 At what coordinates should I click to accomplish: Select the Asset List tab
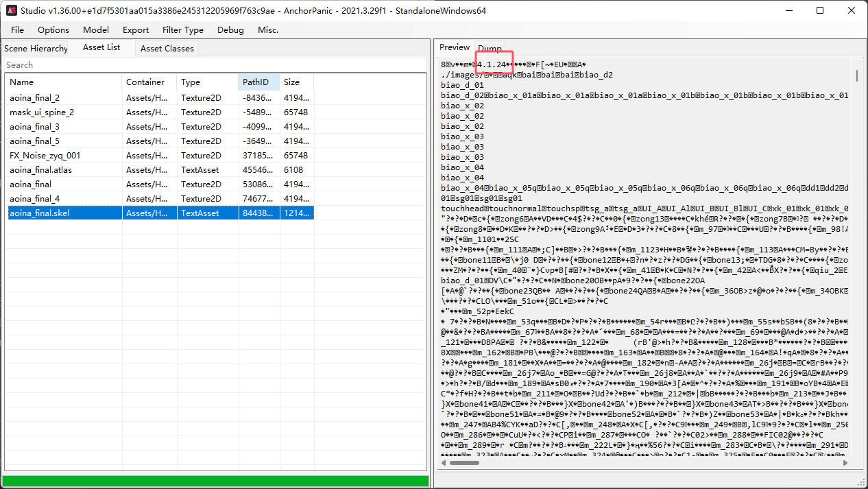click(x=101, y=47)
